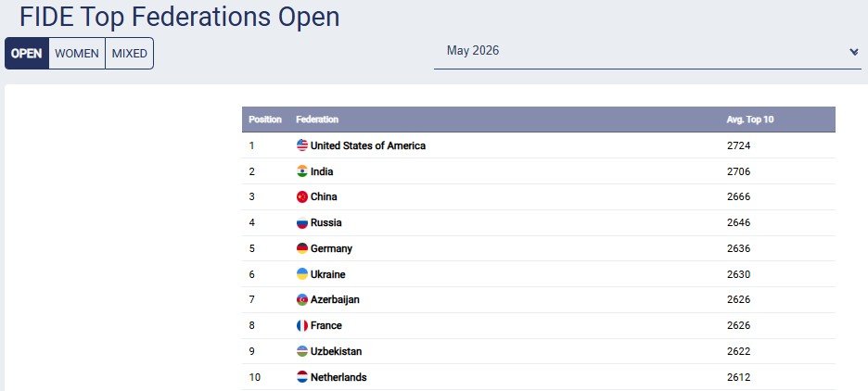Click the China flag icon
The width and height of the screenshot is (868, 391).
[302, 196]
